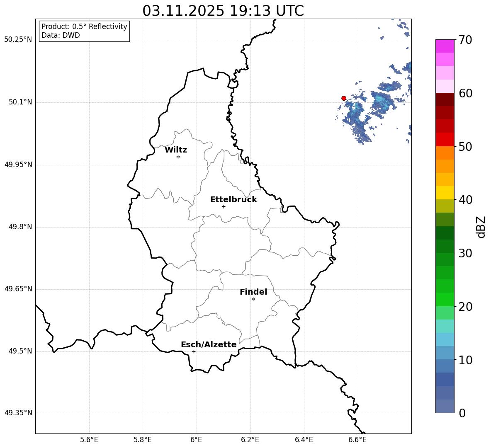Click the 0 colorbar tick label
Image resolution: width=491 pixels, height=448 pixels.
(462, 413)
